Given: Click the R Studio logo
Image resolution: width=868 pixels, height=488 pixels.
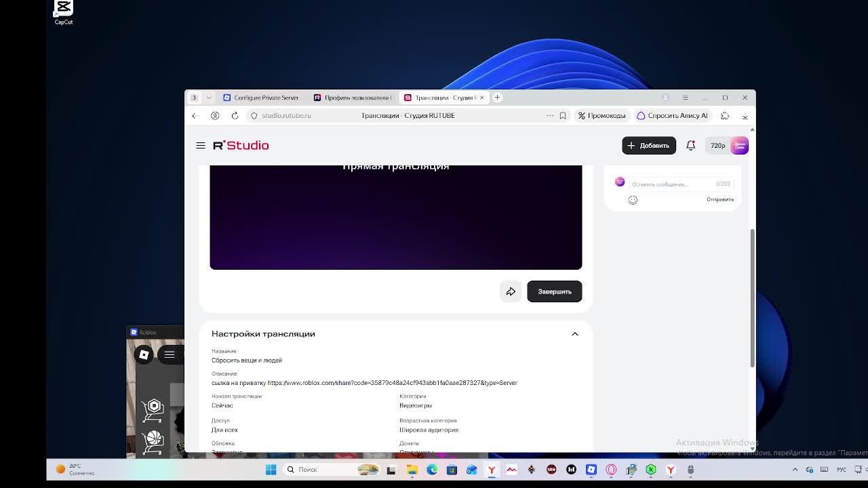Looking at the screenshot, I should click(241, 145).
